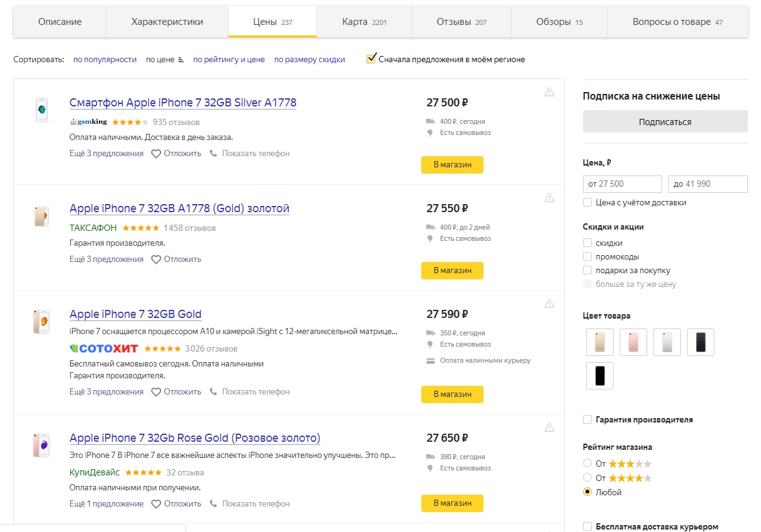Enable Бесплатная доставка курьером checkbox
The height and width of the screenshot is (532, 761).
coord(587,526)
